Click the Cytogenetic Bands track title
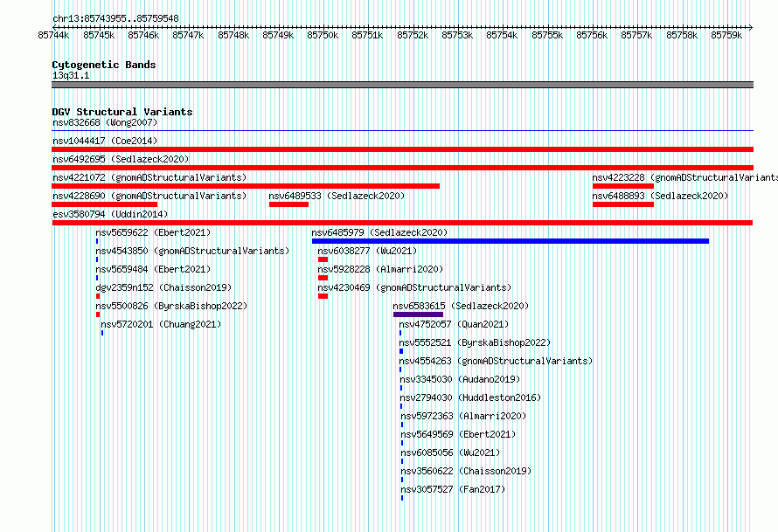The height and width of the screenshot is (532, 778). (x=104, y=65)
